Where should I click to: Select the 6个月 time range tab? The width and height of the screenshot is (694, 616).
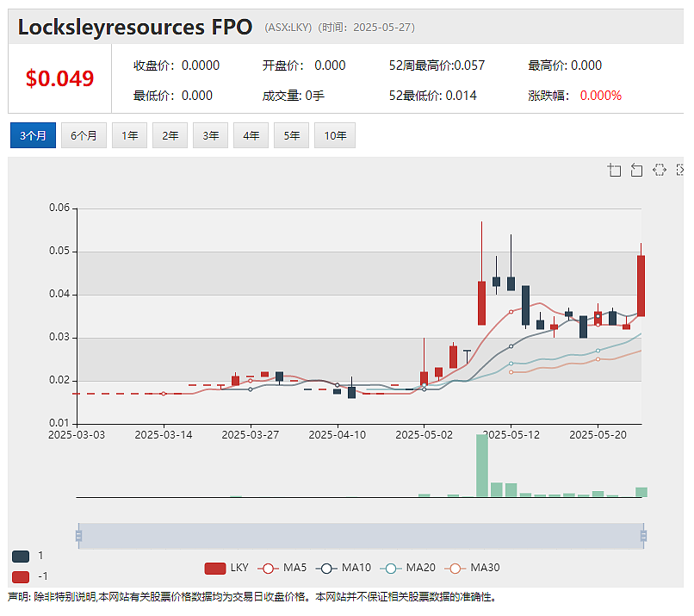(84, 135)
